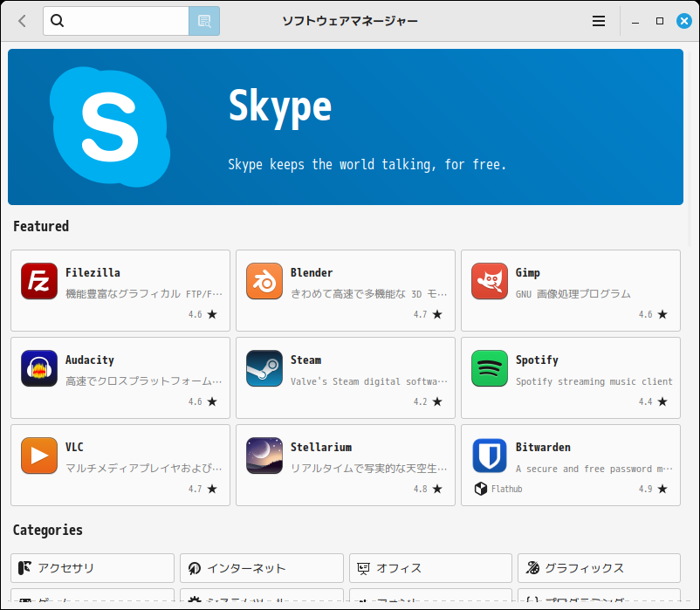The width and height of the screenshot is (700, 610).
Task: Go back with the left arrow button
Action: point(22,21)
